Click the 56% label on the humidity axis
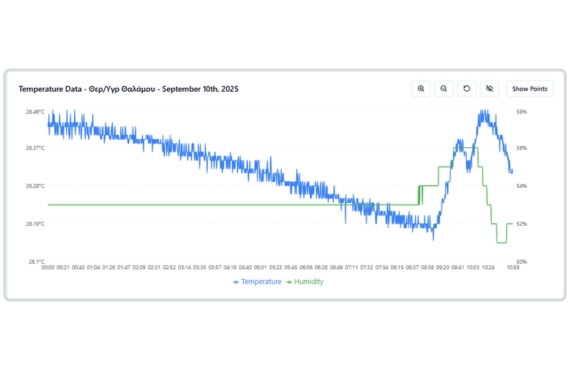Image resolution: width=570 pixels, height=370 pixels. [x=521, y=148]
